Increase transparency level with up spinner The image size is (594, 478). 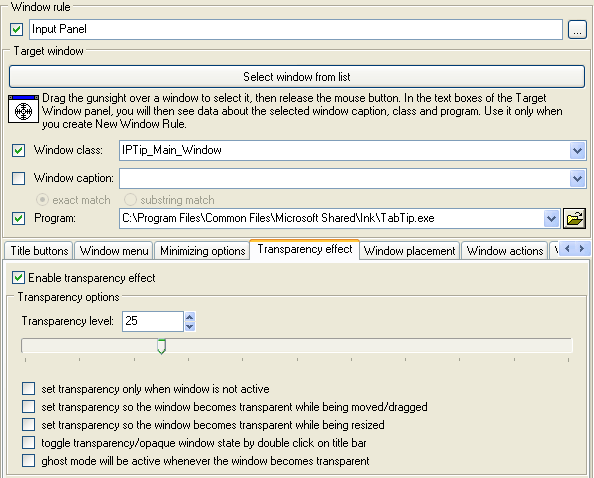click(x=190, y=317)
